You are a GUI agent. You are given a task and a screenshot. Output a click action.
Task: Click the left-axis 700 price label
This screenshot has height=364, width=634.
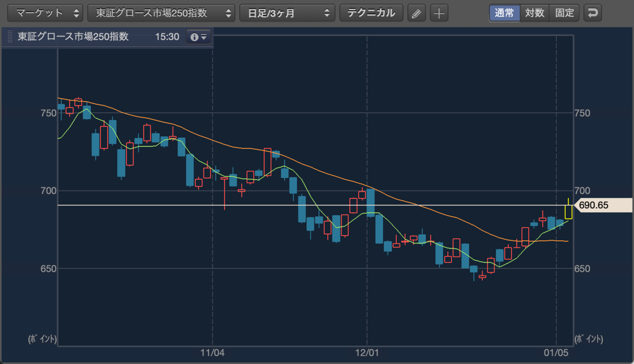point(48,191)
